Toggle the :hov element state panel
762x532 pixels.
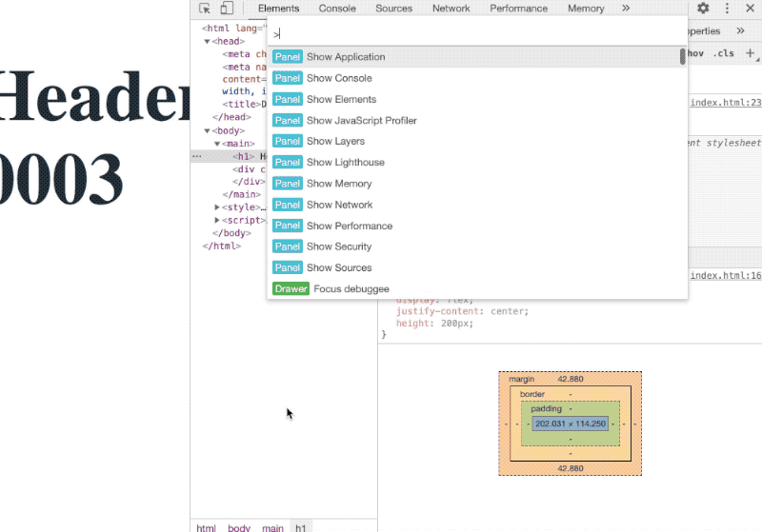point(695,53)
